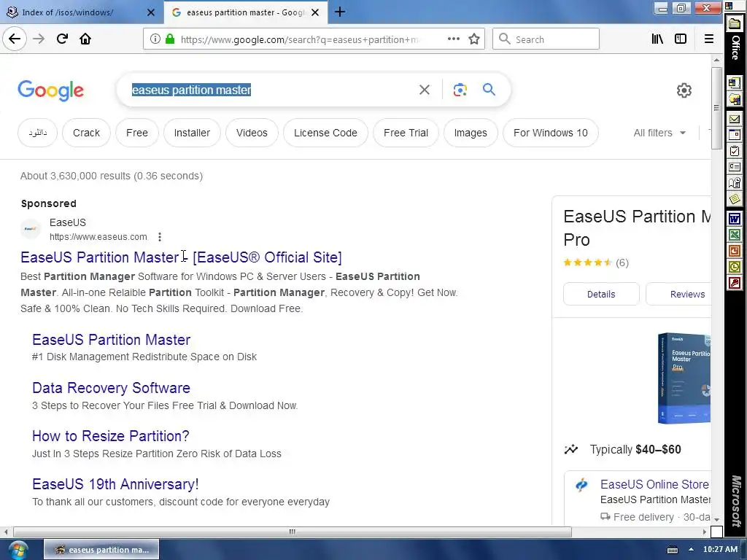Image resolution: width=747 pixels, height=560 pixels.
Task: Close the easeus partition master Google tab
Action: coord(315,12)
